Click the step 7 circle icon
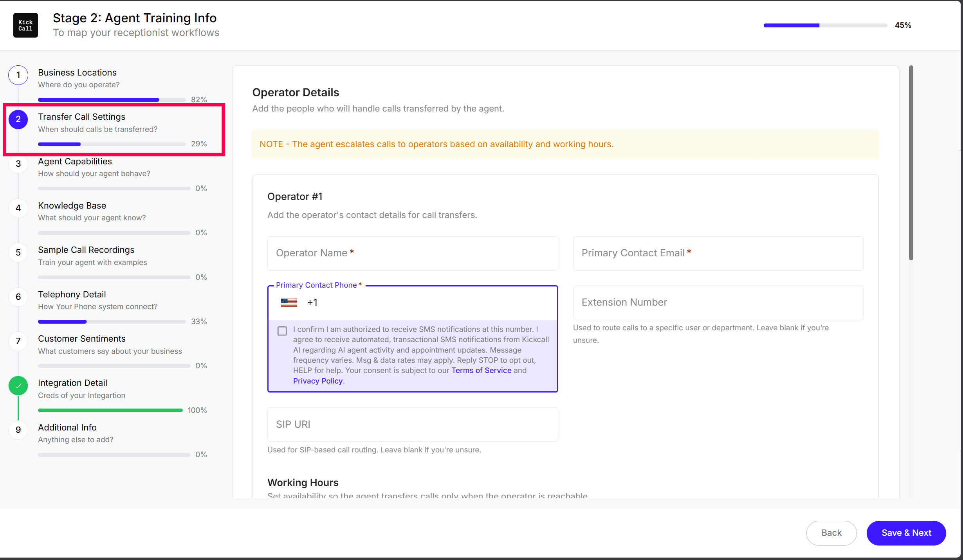Screen dimensions: 963x560 (x=18, y=341)
